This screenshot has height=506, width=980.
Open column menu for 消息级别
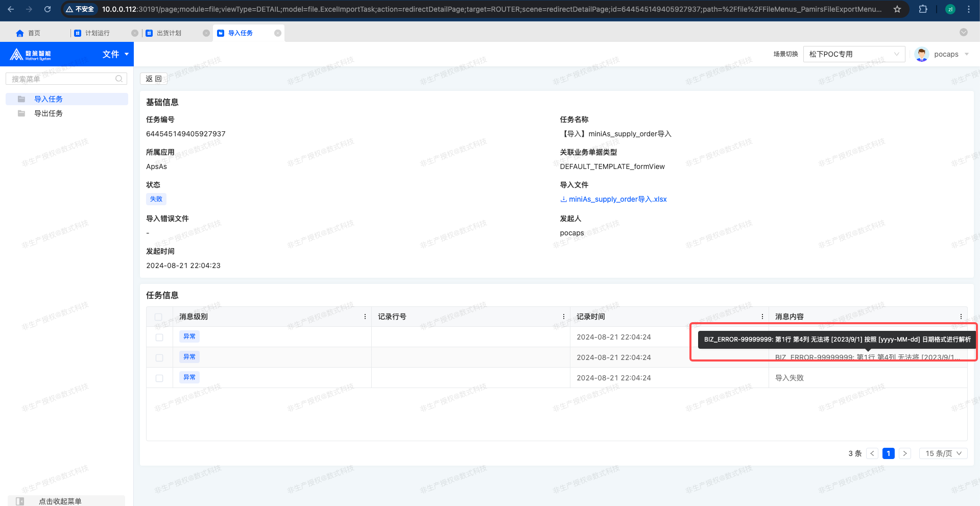[365, 317]
